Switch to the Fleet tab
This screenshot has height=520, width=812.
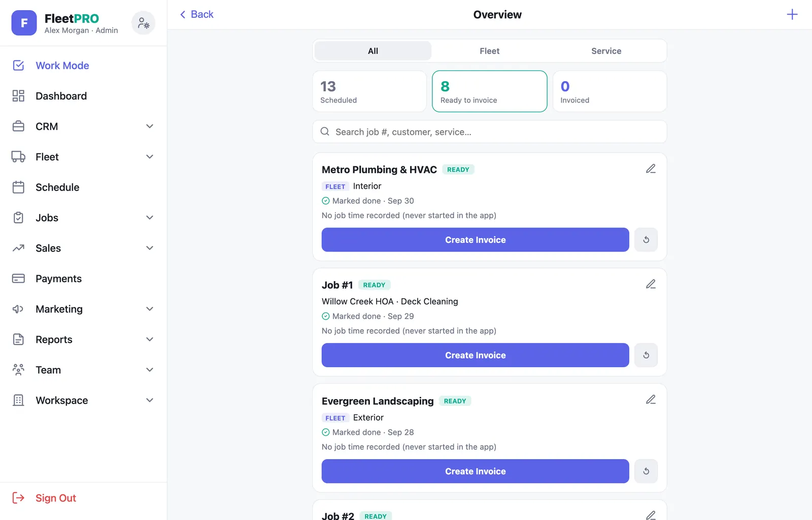[489, 51]
